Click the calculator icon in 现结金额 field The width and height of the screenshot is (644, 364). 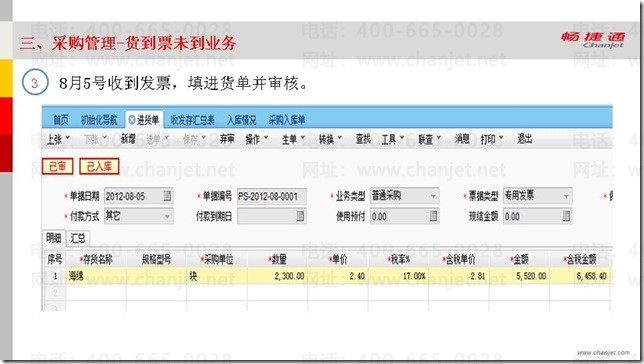point(566,216)
